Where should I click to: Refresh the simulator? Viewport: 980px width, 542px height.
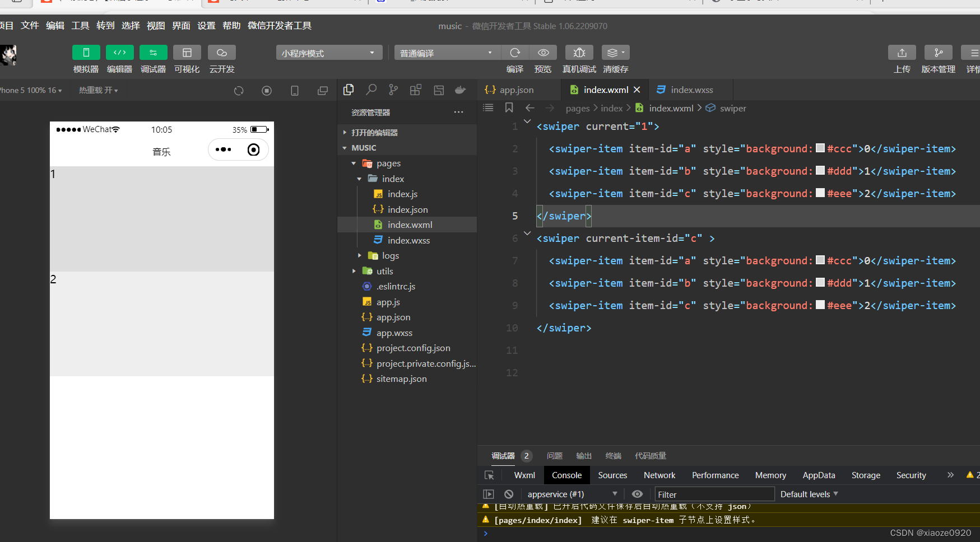click(239, 91)
